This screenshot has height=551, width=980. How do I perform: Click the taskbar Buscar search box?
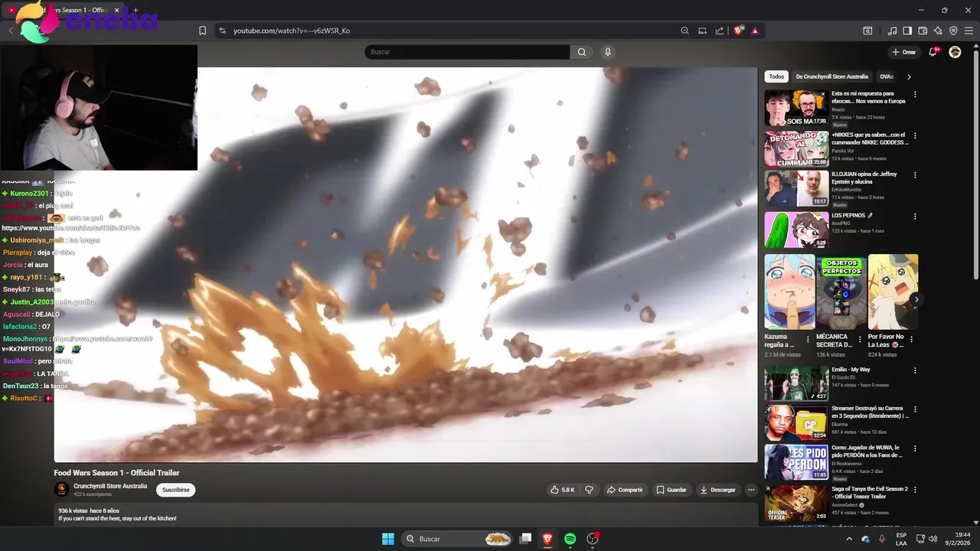pos(457,539)
